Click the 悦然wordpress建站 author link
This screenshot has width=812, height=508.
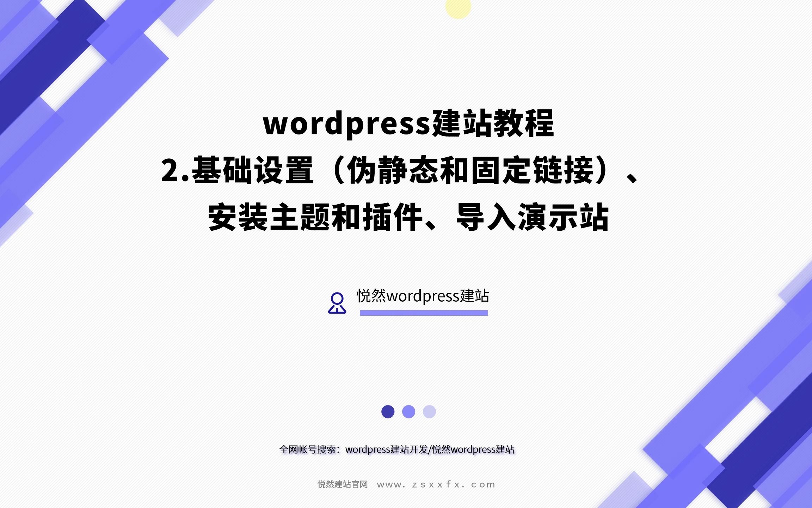pos(421,296)
